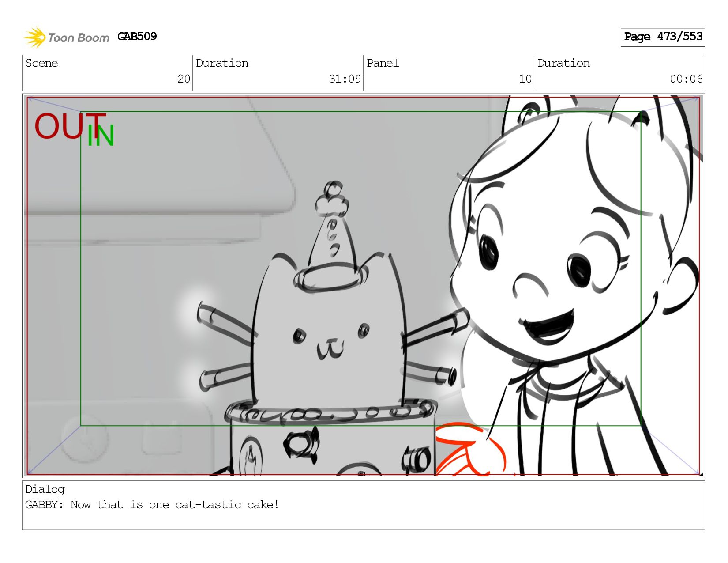Click the scene duration value 31:09
The image size is (728, 563).
pyautogui.click(x=345, y=79)
